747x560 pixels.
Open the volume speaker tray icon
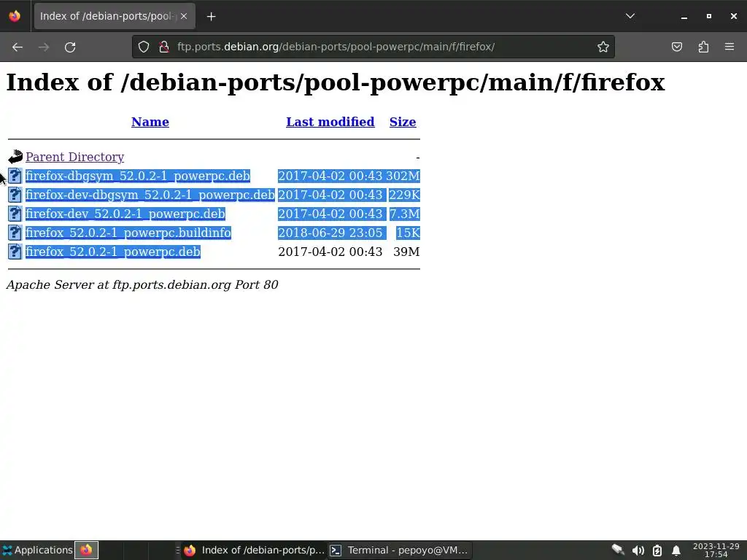[x=638, y=551]
